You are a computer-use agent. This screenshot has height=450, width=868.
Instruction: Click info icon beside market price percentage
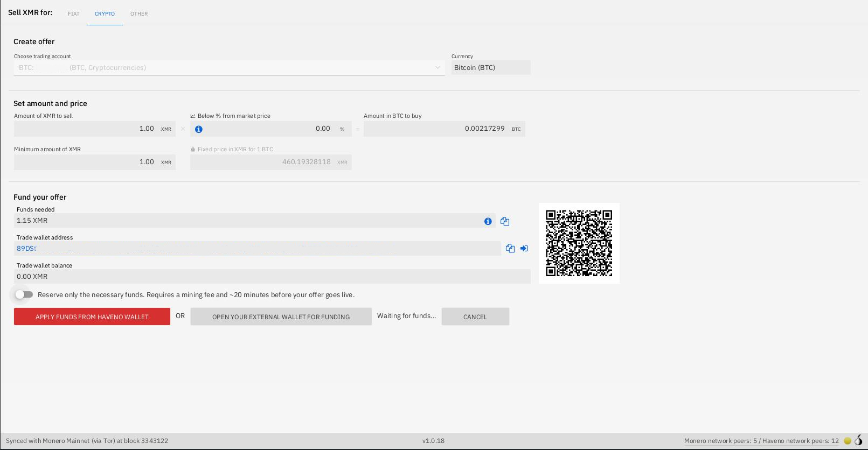click(199, 129)
